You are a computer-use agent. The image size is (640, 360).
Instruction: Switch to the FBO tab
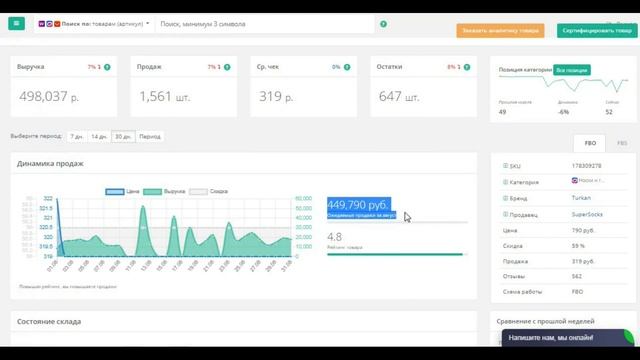590,143
